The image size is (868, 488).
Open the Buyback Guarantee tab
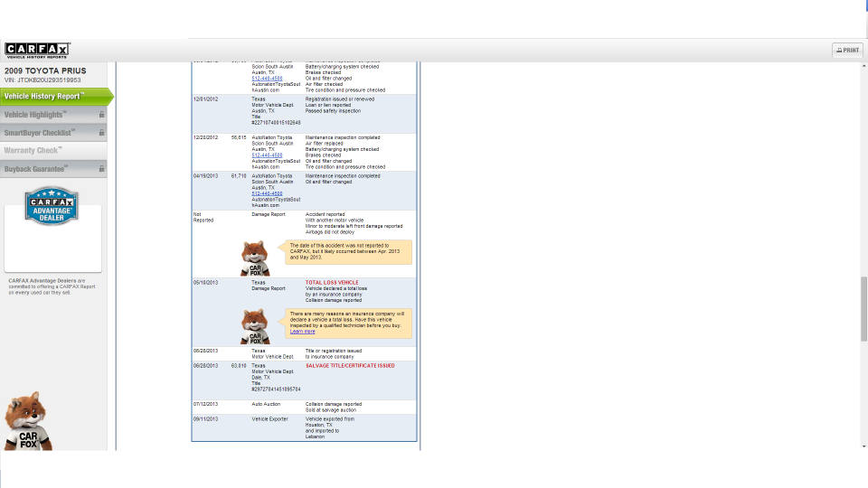(53, 169)
